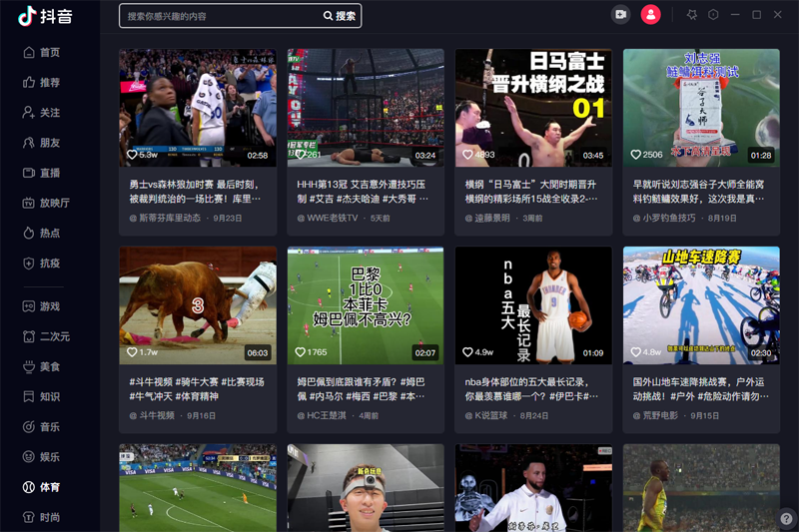This screenshot has width=799, height=532.
Task: Open the 日马富士 sumo video thumbnail
Action: (533, 108)
